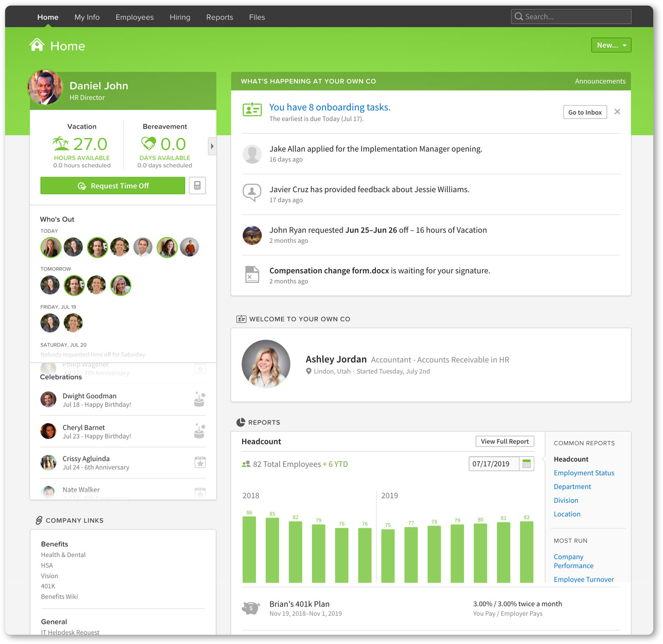This screenshot has height=644, width=663.
Task: Click the search magnifier icon
Action: (519, 17)
